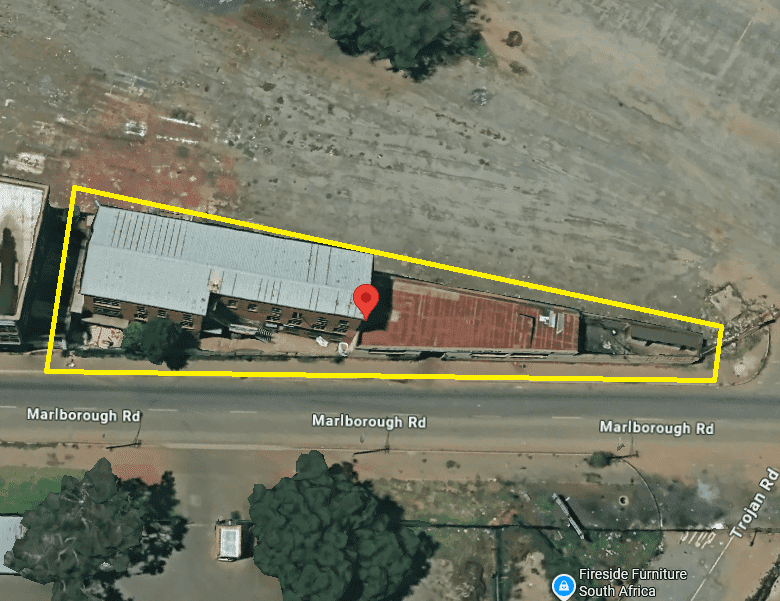Select the blue Fireside Furniture shopping pin

pyautogui.click(x=563, y=586)
